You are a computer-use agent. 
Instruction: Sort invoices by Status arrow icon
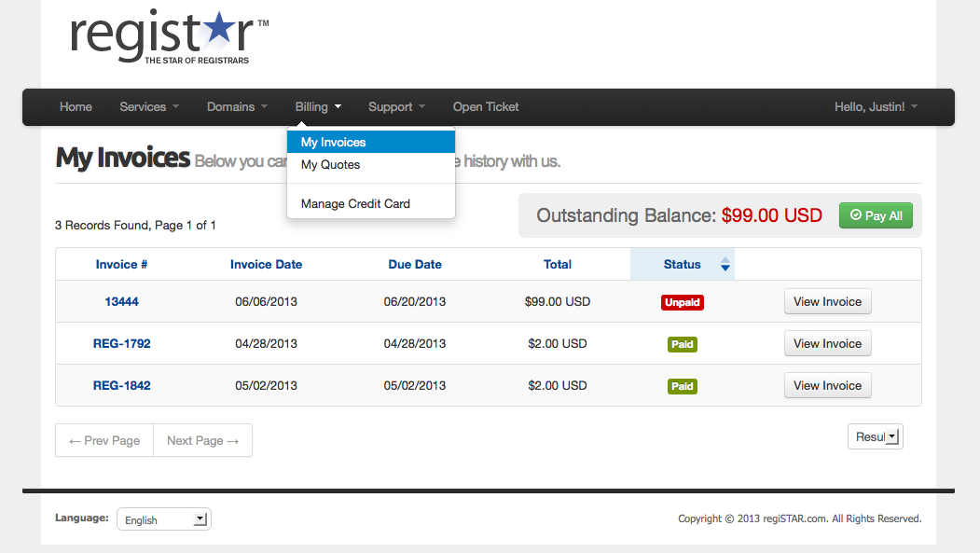(x=725, y=265)
